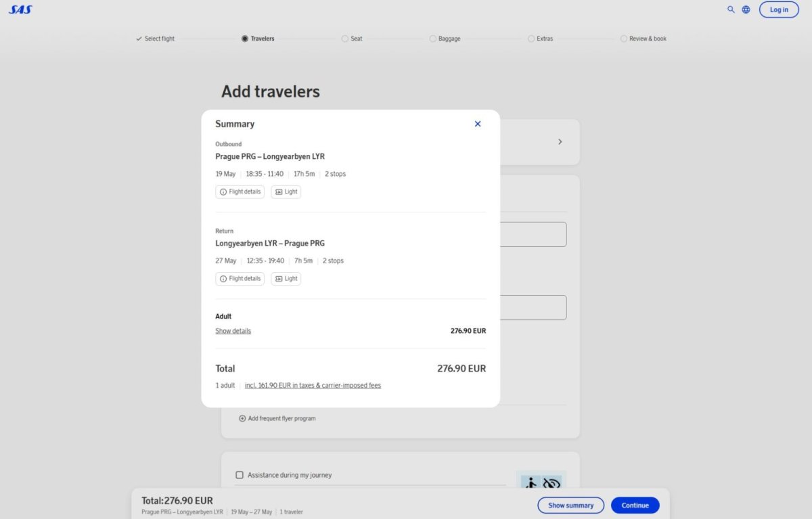View taxes and carrier-imposed fees breakdown

(313, 386)
